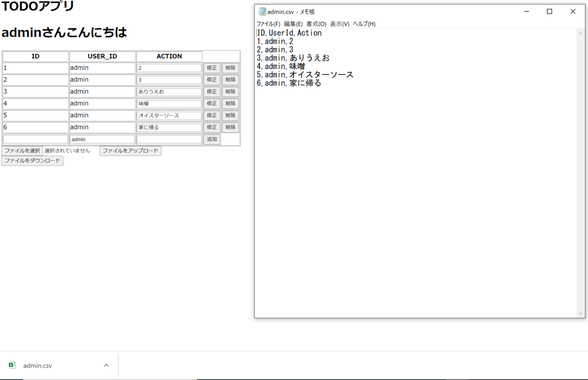Click 修正 button for row 2
588x380 pixels.
212,80
